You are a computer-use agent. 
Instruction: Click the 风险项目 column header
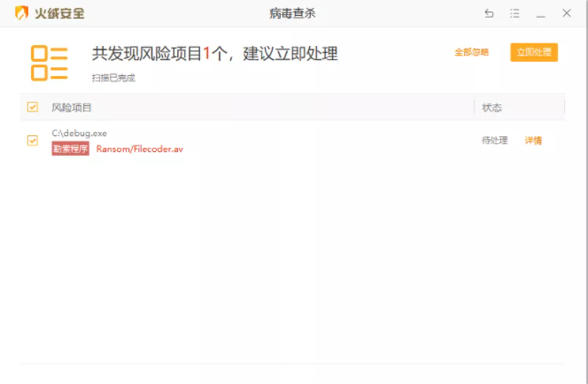pyautogui.click(x=72, y=108)
